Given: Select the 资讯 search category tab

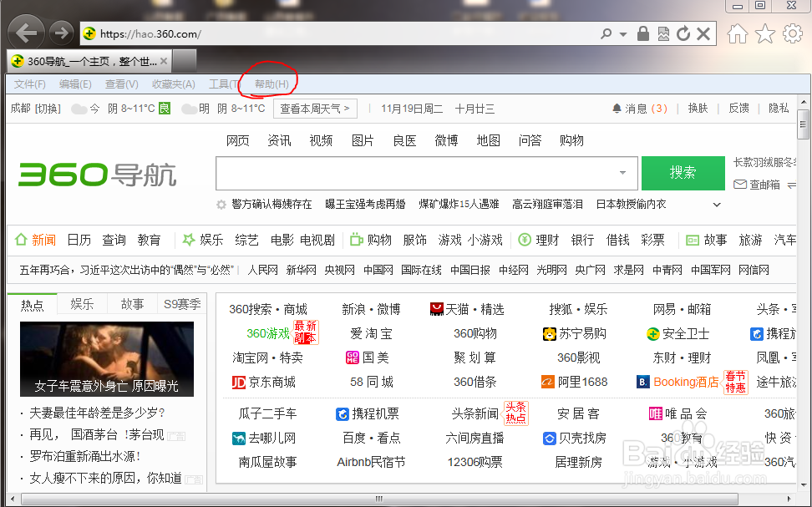Looking at the screenshot, I should pyautogui.click(x=279, y=140).
